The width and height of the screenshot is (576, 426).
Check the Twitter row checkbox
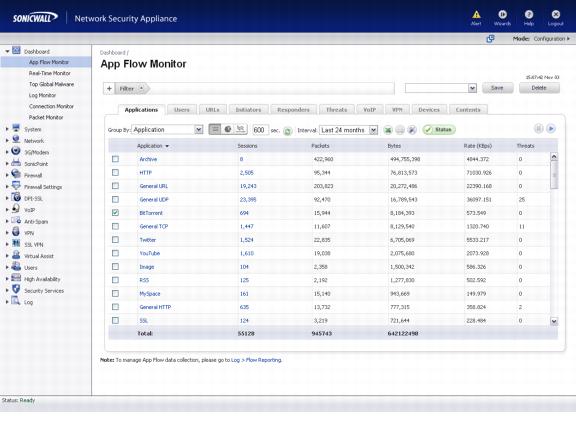pyautogui.click(x=115, y=239)
